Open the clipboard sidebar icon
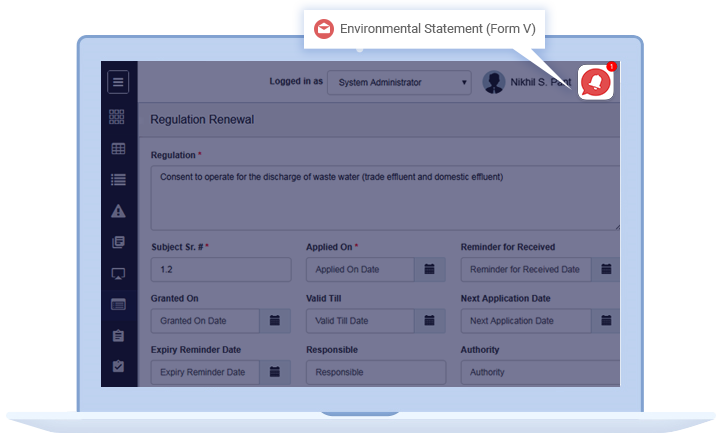 coord(118,336)
